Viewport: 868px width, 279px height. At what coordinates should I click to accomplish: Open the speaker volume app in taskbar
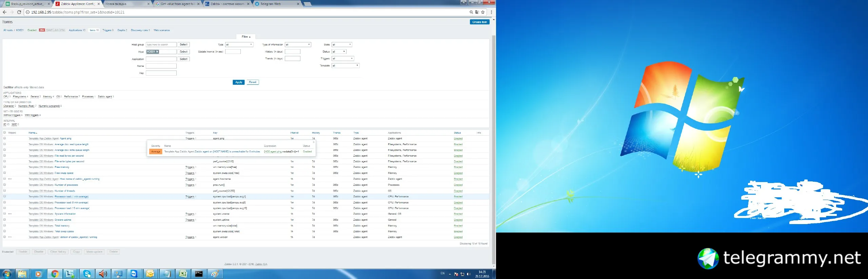point(103,274)
